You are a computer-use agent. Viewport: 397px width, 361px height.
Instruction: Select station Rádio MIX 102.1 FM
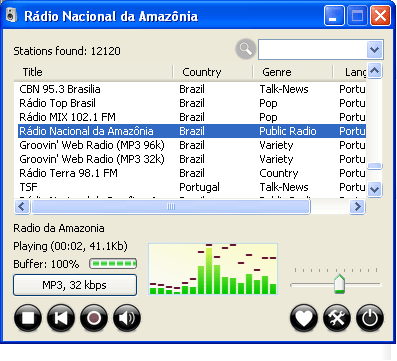(x=192, y=117)
